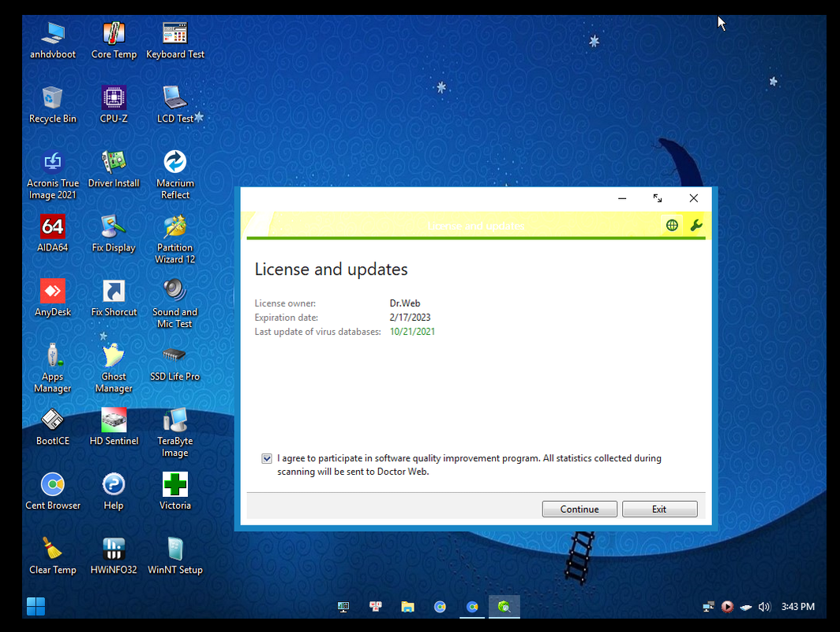Open Keyboard Test shortcut

175,40
